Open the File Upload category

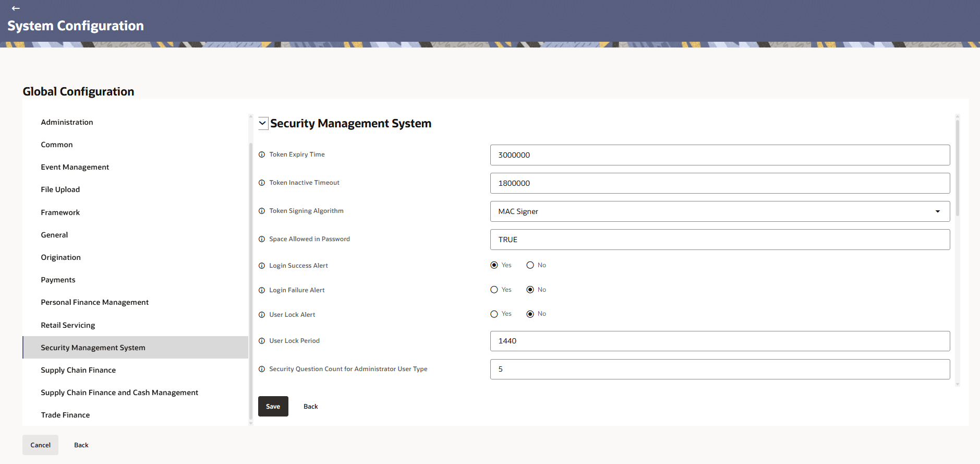click(135, 189)
